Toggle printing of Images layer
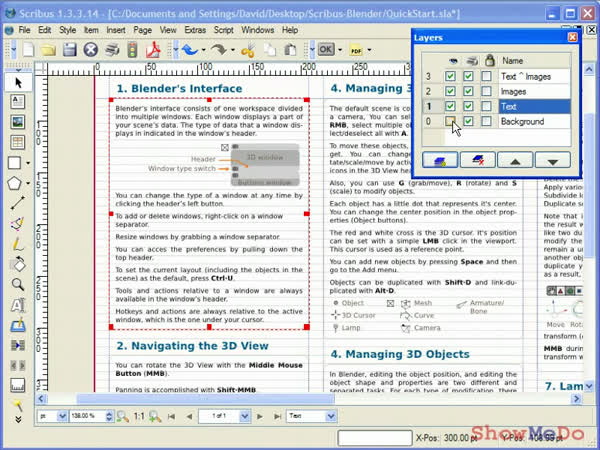Image resolution: width=600 pixels, height=450 pixels. tap(468, 91)
